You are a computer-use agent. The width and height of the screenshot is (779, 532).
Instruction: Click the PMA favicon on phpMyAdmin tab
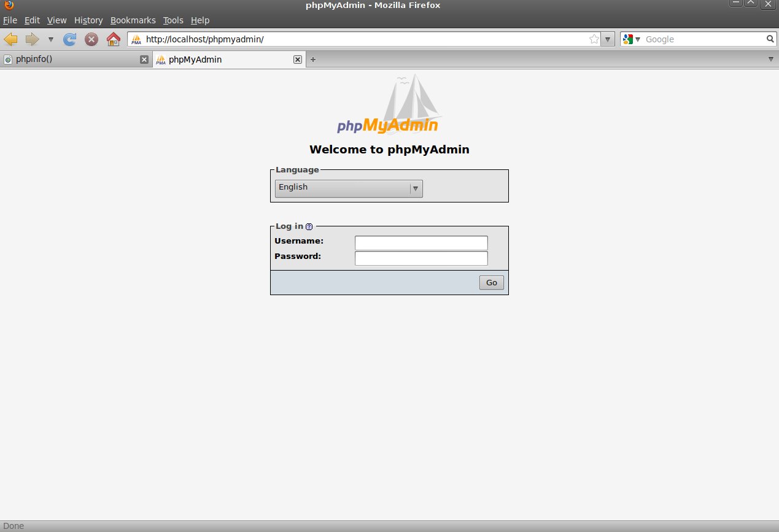coord(161,60)
